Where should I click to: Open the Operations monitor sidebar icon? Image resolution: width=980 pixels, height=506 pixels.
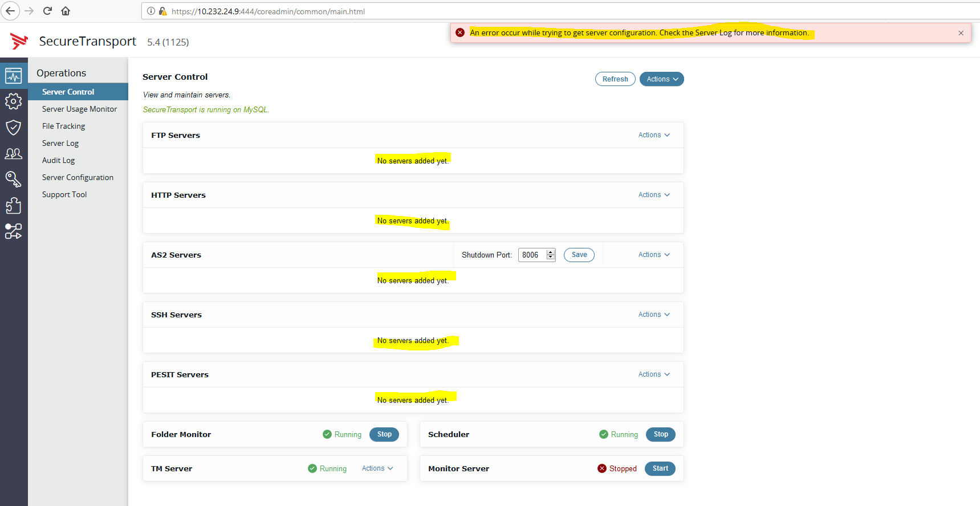(14, 76)
